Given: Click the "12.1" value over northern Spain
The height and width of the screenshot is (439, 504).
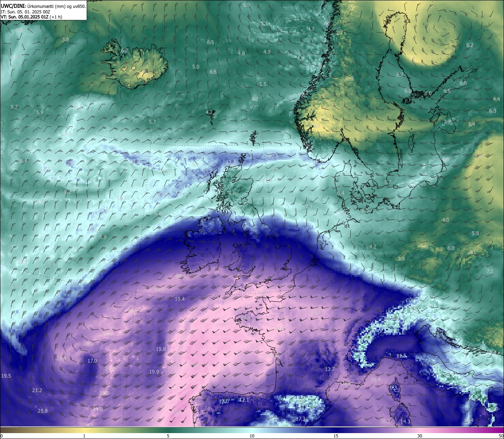Looking at the screenshot, I should (244, 400).
